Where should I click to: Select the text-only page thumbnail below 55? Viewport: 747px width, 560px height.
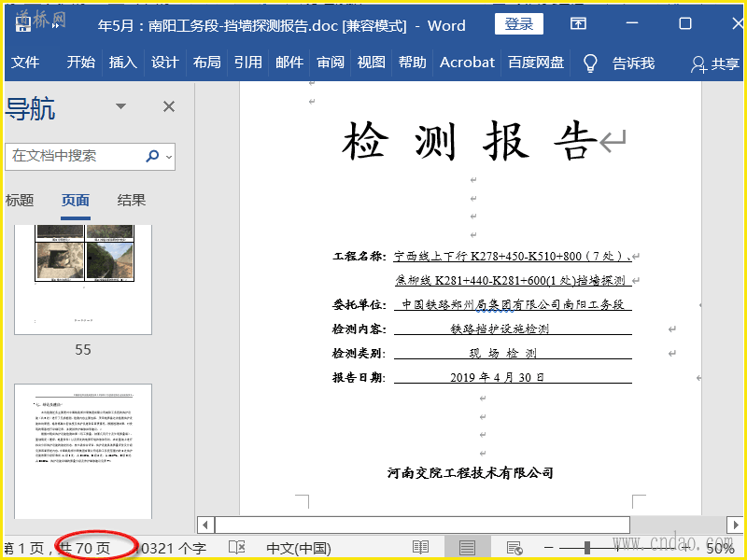(83, 451)
